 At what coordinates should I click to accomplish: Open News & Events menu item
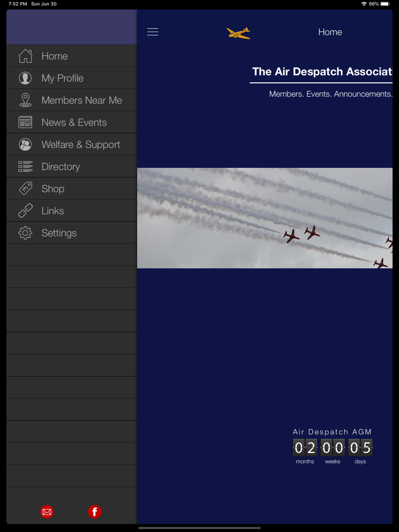tap(72, 122)
